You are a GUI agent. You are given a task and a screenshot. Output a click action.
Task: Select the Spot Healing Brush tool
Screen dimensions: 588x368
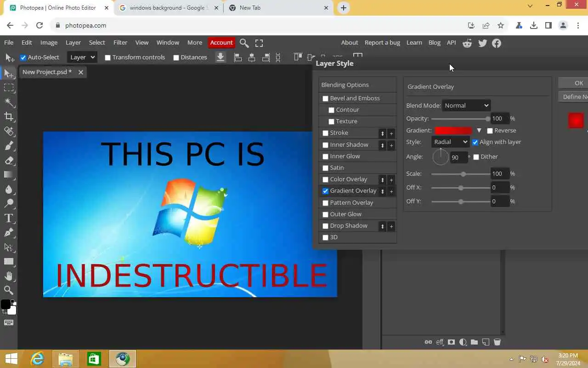tap(9, 131)
